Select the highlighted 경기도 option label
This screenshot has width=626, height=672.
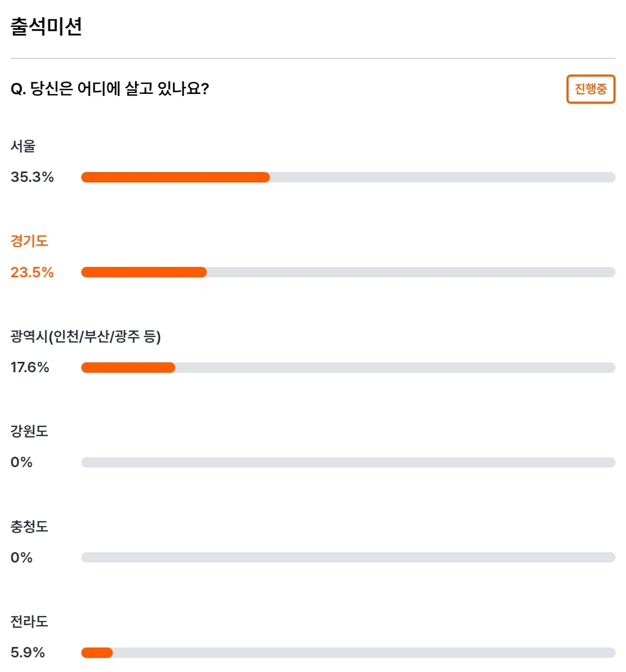coord(29,241)
